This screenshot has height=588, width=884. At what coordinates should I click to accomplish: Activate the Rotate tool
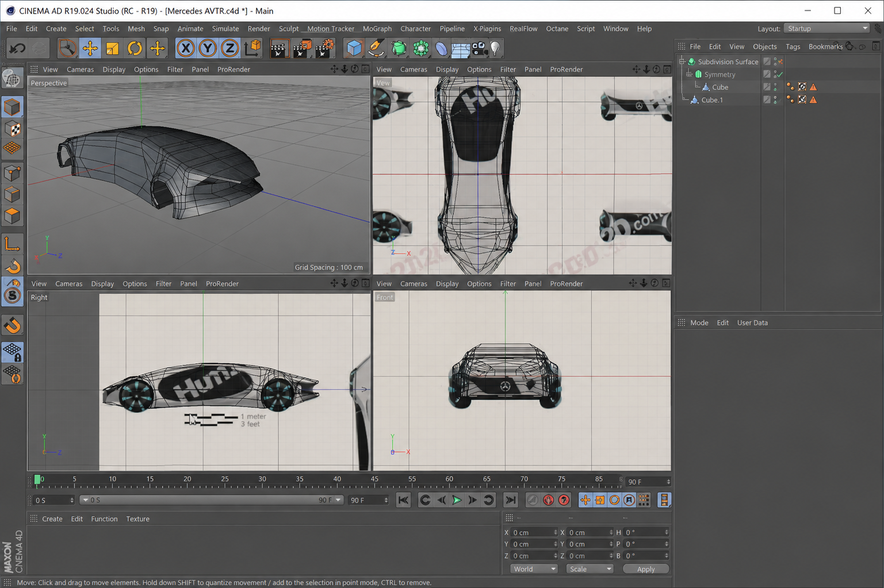135,48
